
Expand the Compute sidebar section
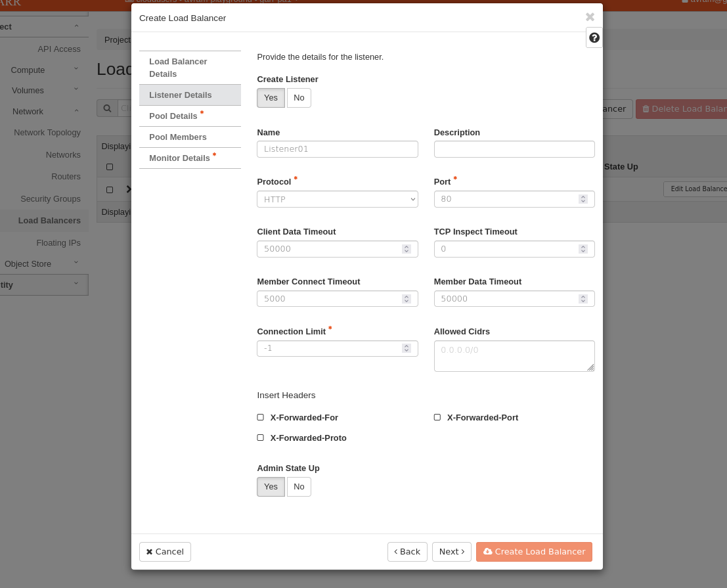coord(43,70)
